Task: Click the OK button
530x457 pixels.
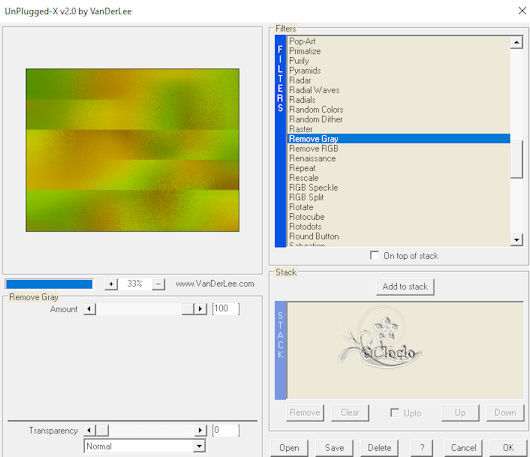Action: click(508, 448)
